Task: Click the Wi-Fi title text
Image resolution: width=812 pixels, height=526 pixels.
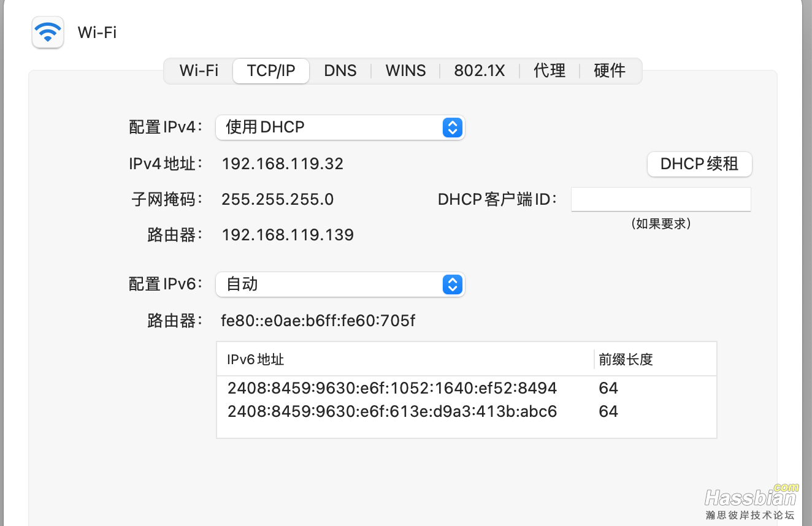Action: coord(97,32)
